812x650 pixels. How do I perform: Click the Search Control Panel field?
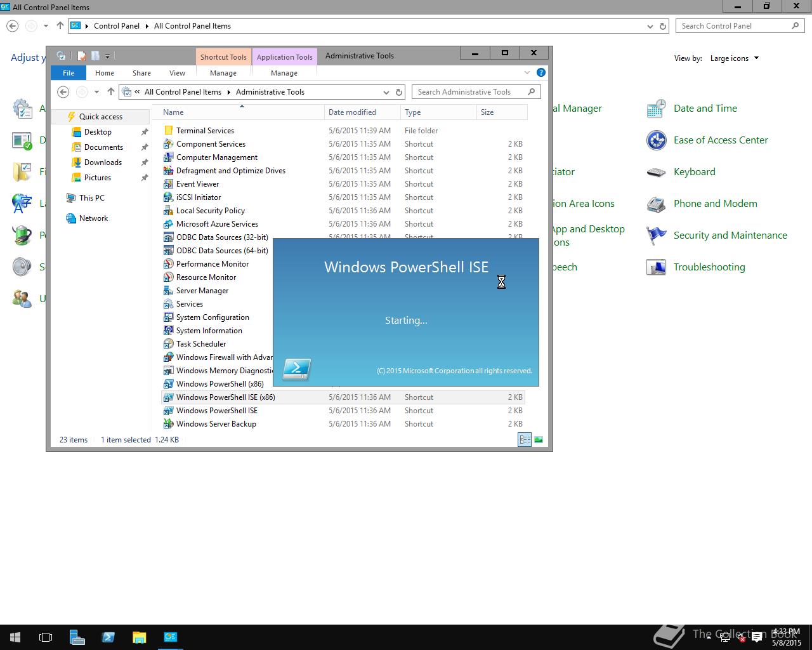click(740, 26)
